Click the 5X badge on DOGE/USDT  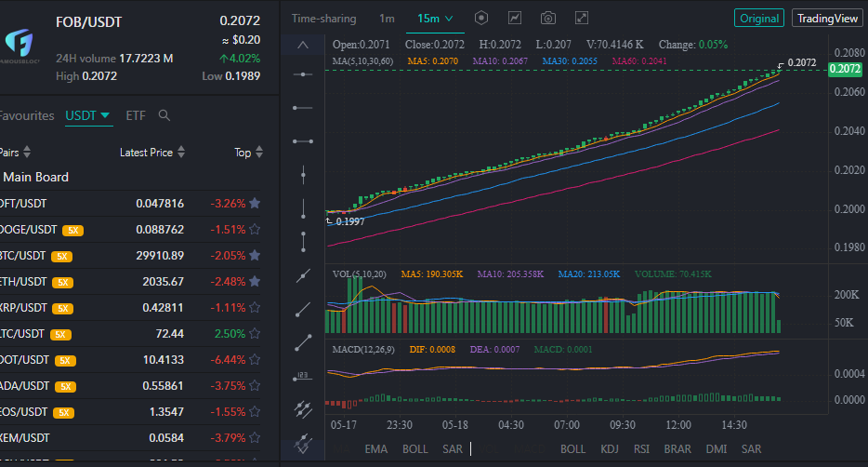(x=73, y=231)
